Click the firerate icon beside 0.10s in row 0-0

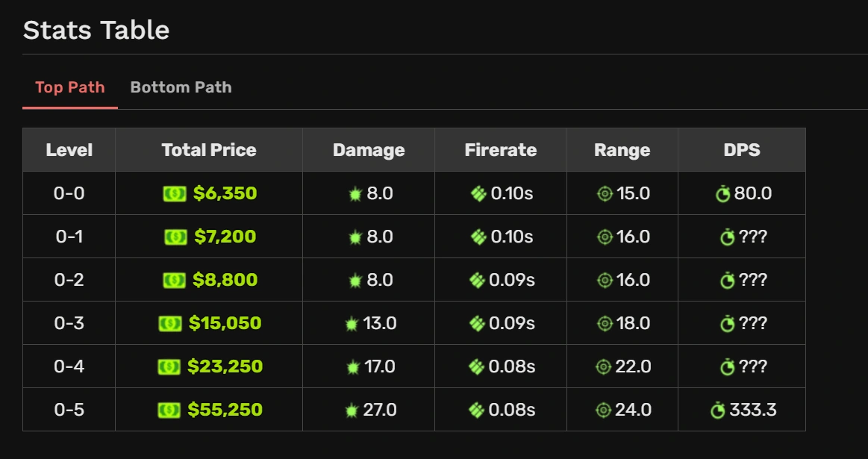tap(478, 194)
